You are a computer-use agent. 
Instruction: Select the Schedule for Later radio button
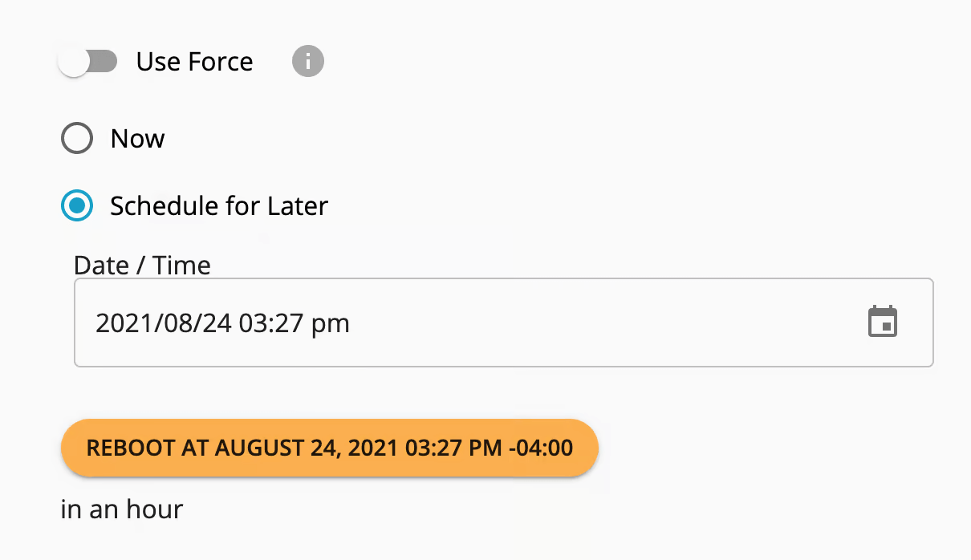tap(76, 206)
